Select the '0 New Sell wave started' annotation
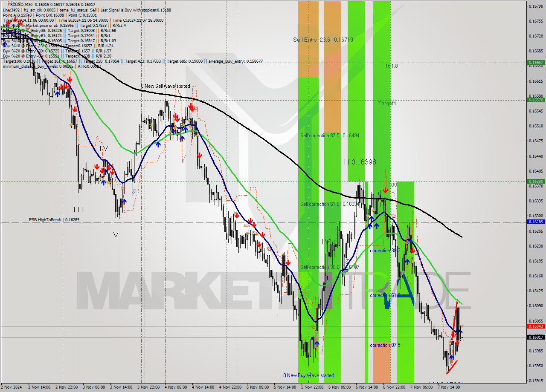Screen dimensions: 546x392 pyautogui.click(x=166, y=86)
